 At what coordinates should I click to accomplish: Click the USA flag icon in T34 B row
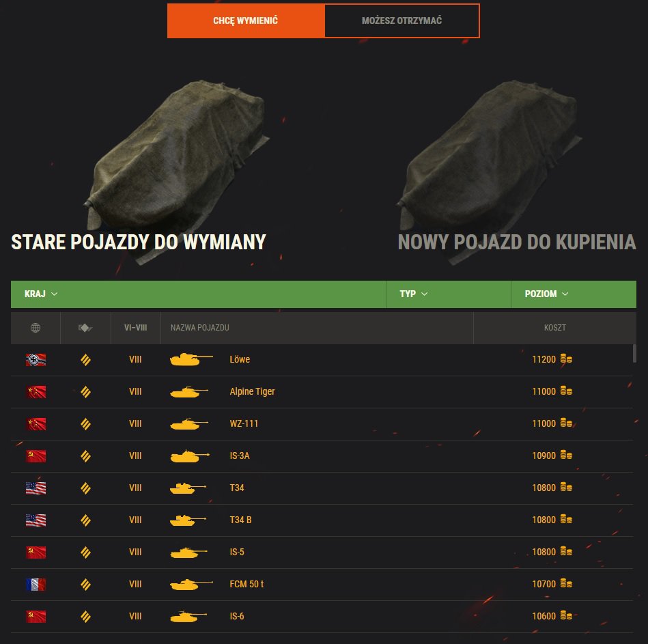[x=36, y=520]
